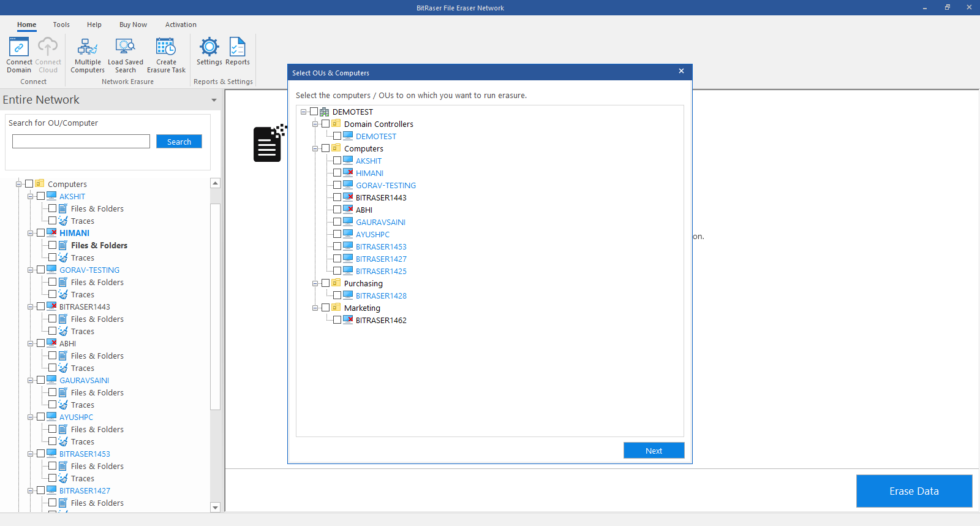Viewport: 980px width, 526px height.
Task: Open the Tools tab
Action: click(61, 25)
